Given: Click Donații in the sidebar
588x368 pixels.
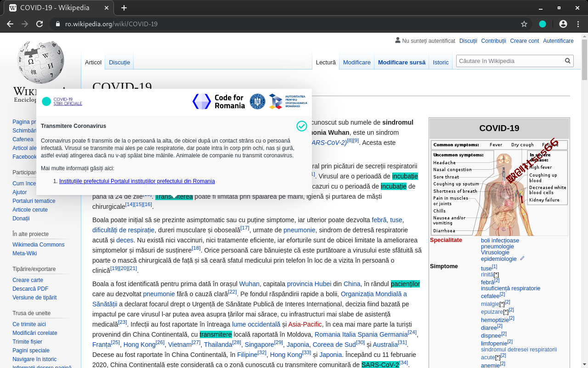Looking at the screenshot, I should [21, 218].
